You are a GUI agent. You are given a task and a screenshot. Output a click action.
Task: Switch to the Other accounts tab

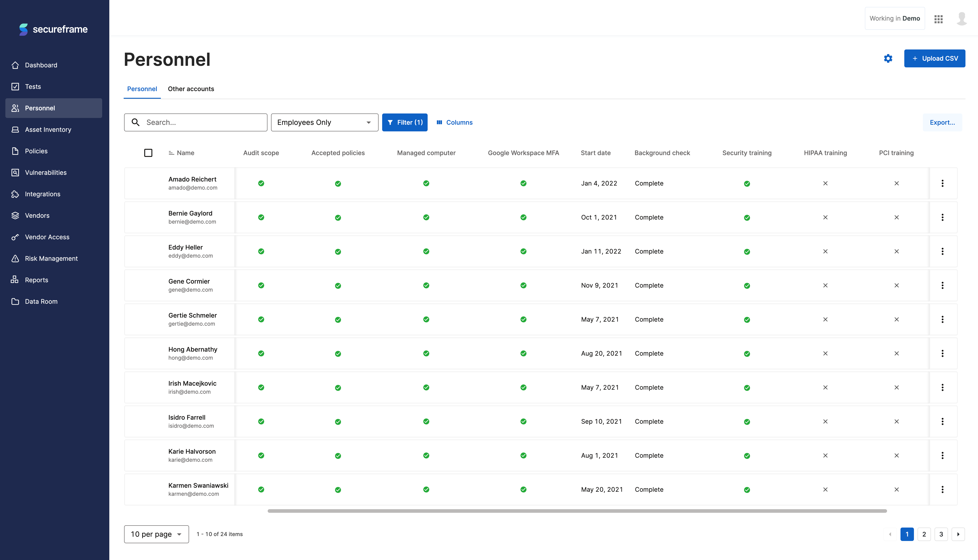(191, 89)
